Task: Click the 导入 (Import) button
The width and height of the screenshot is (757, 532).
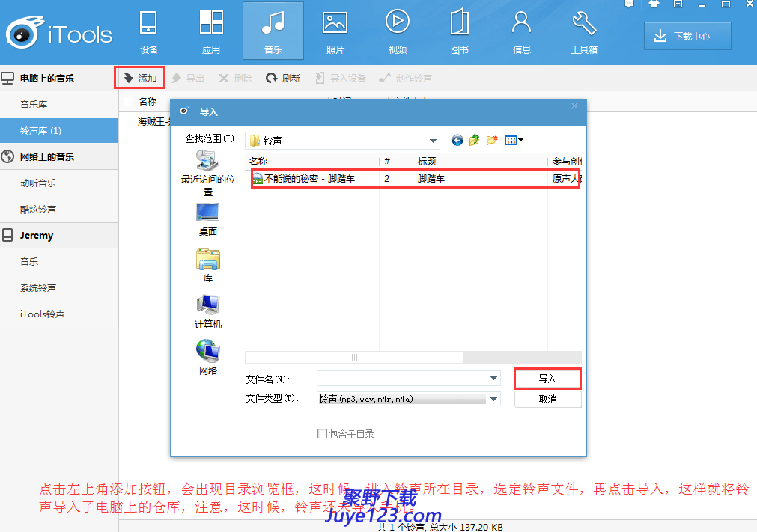Action: [x=547, y=379]
